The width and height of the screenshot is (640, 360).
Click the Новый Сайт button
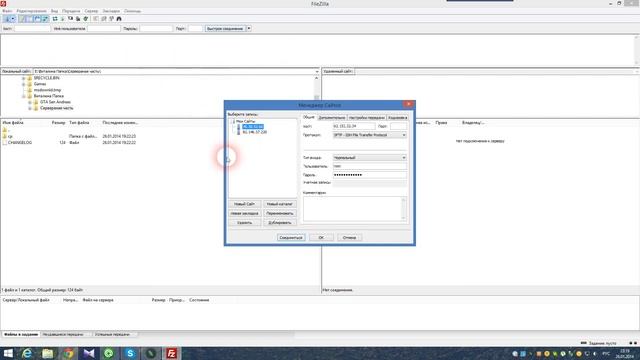click(244, 204)
